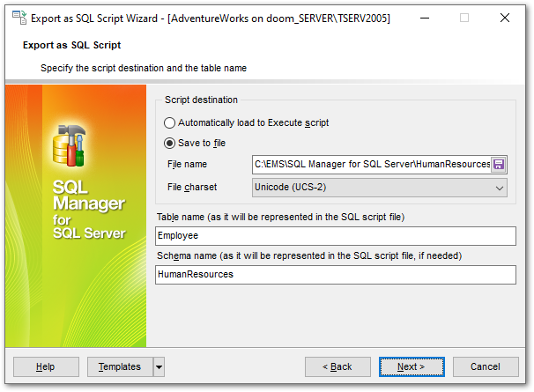Click the File charset label
This screenshot has height=392, width=534.
[192, 188]
